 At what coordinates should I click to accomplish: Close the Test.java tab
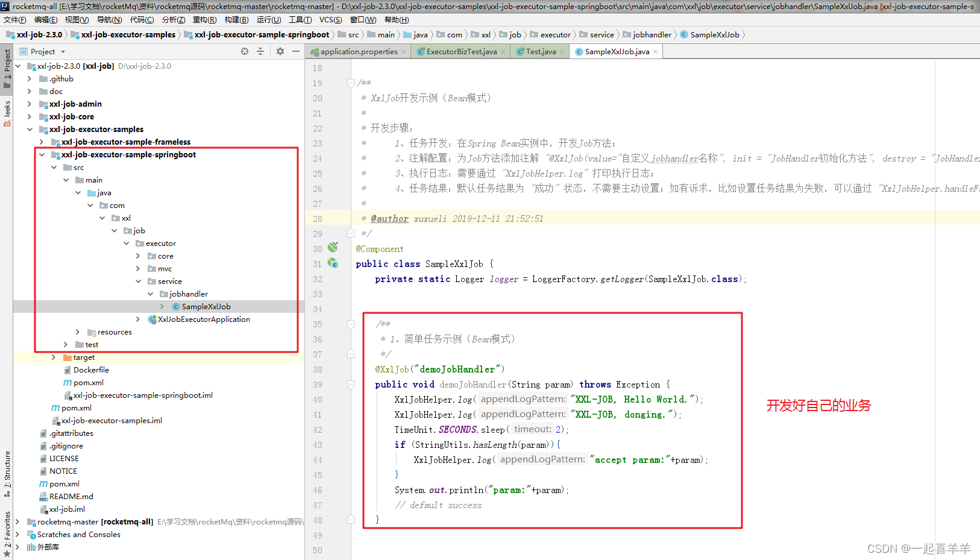tap(562, 51)
